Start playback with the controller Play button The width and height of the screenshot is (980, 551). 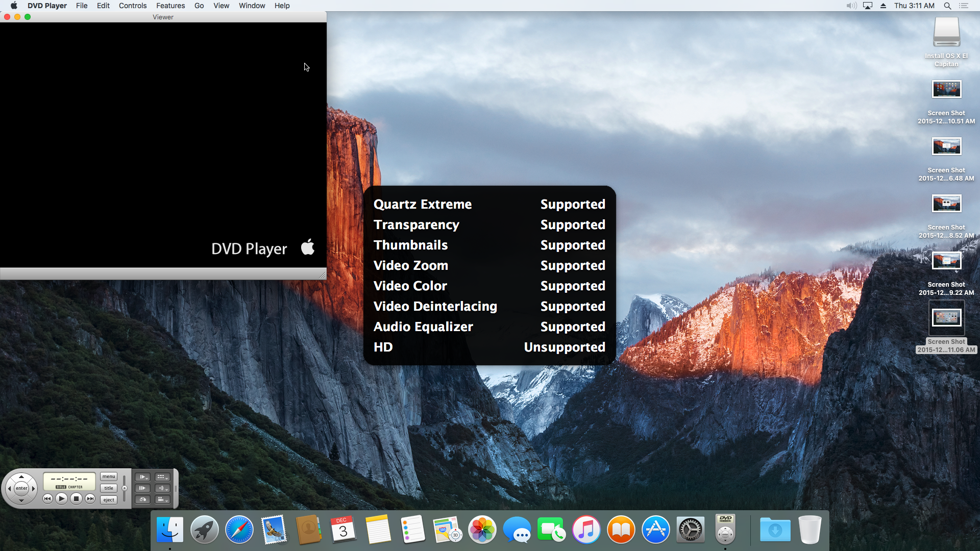(x=61, y=498)
